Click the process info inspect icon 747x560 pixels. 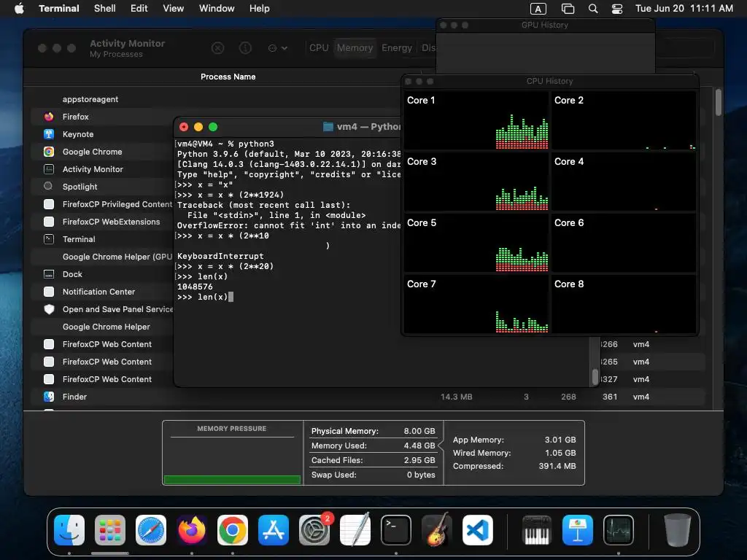245,48
